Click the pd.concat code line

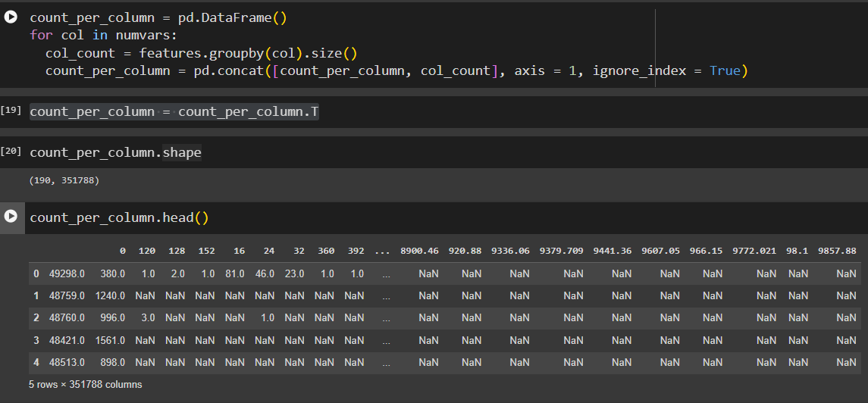point(396,71)
